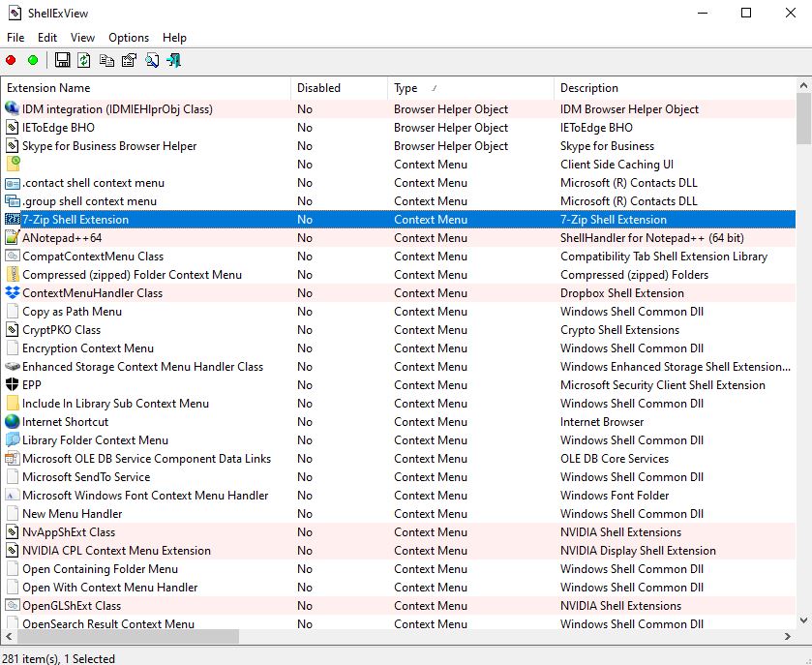Click the Find magnifier toolbar icon
Viewport: 812px width, 665px height.
tap(152, 60)
